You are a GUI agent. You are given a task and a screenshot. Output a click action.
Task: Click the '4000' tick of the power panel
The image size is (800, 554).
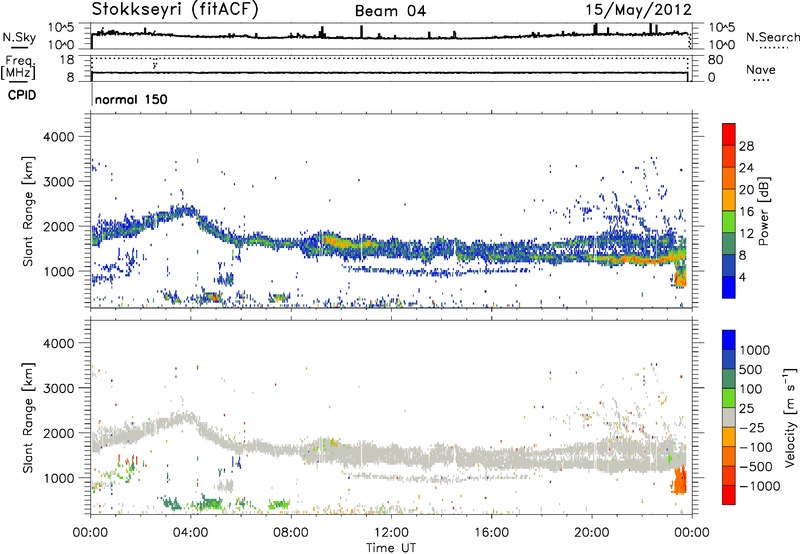[59, 137]
